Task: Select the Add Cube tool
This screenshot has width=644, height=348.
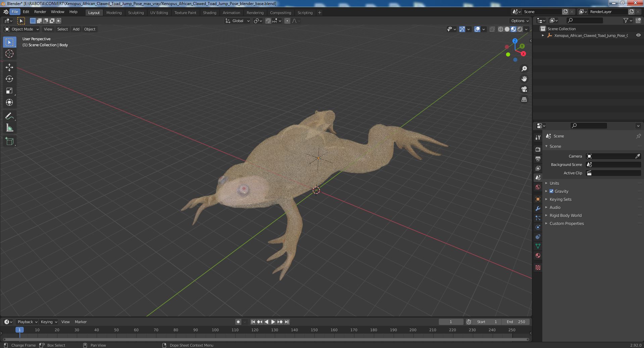Action: point(9,141)
